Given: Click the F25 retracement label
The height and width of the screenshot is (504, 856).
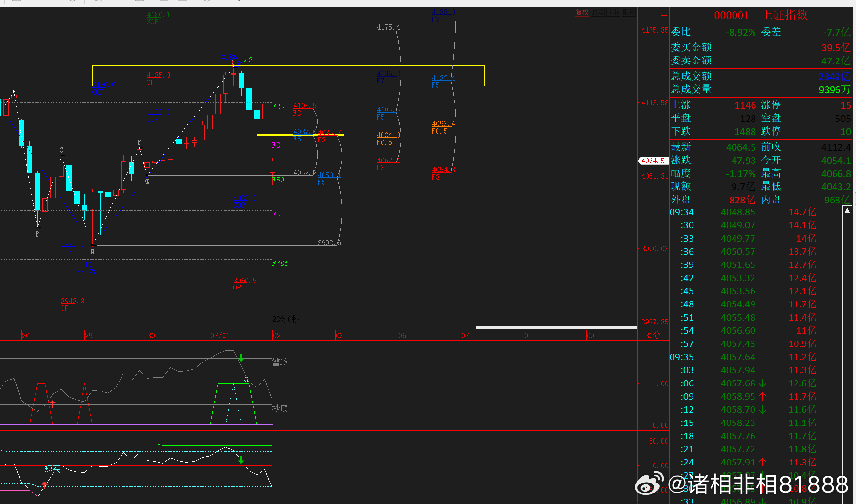Looking at the screenshot, I should point(278,107).
